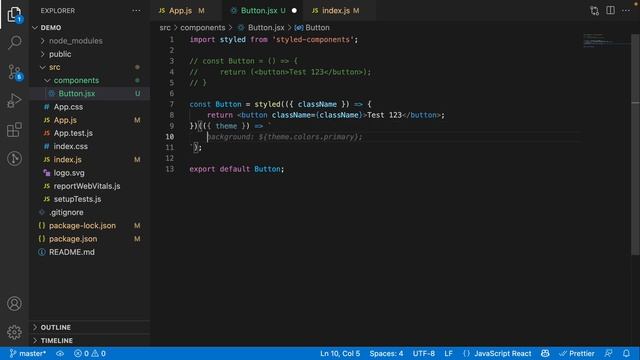Click Ln 10, Col 5 cursor position
The width and height of the screenshot is (640, 360).
[x=340, y=353]
